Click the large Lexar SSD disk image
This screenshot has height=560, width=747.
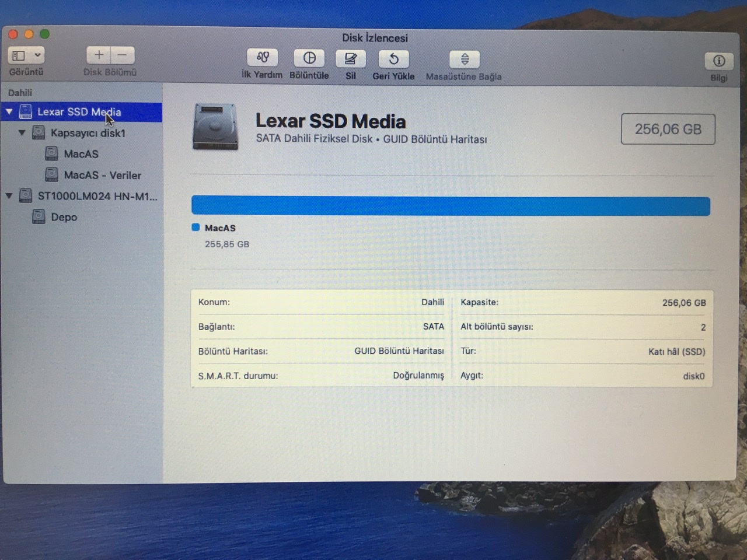tap(215, 127)
